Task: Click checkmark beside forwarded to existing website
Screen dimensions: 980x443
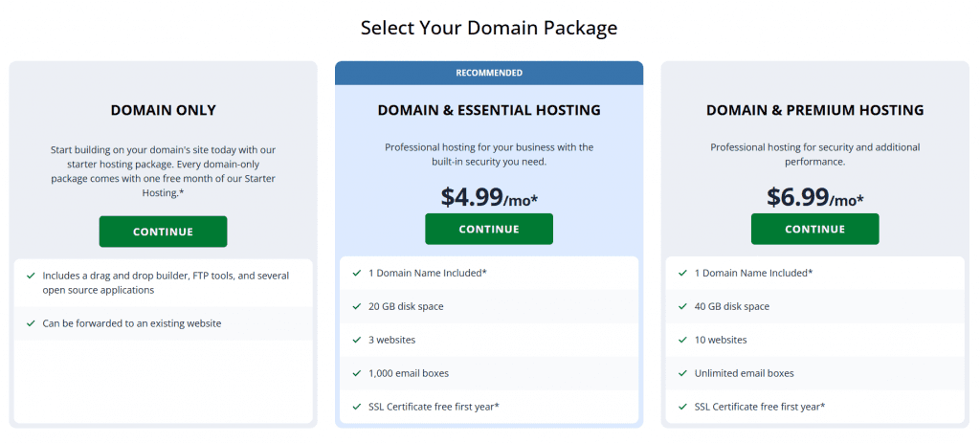Action: coord(31,323)
